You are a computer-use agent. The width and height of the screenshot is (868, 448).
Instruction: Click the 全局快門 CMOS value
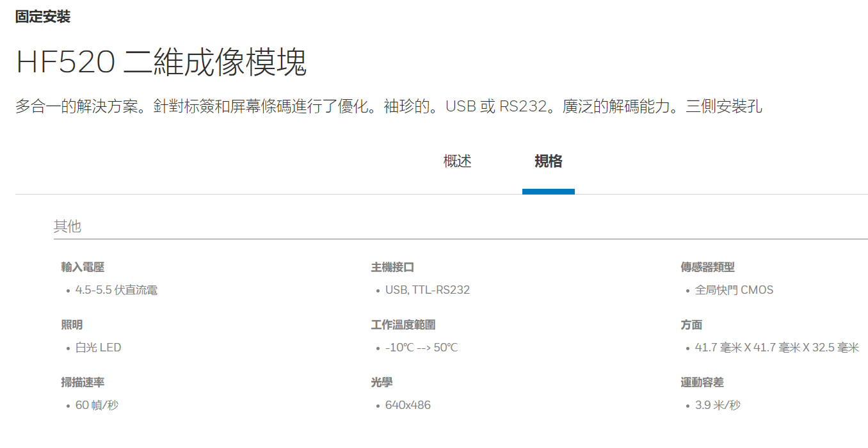point(734,290)
